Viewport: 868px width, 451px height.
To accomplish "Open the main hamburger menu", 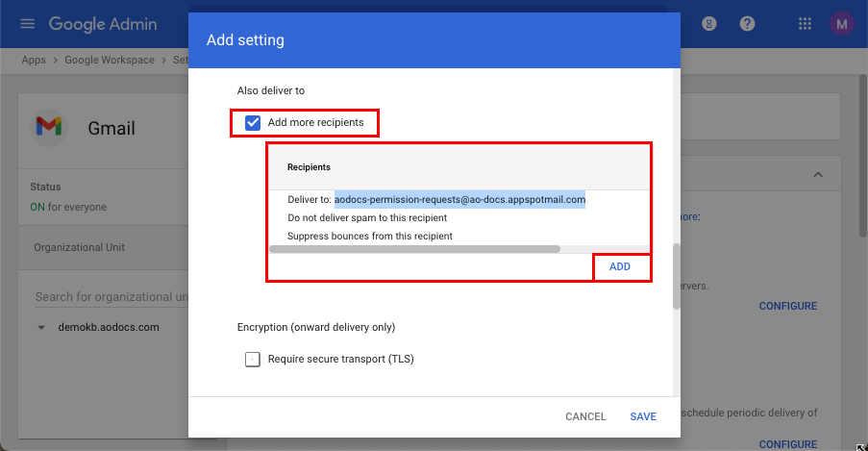I will coord(27,24).
